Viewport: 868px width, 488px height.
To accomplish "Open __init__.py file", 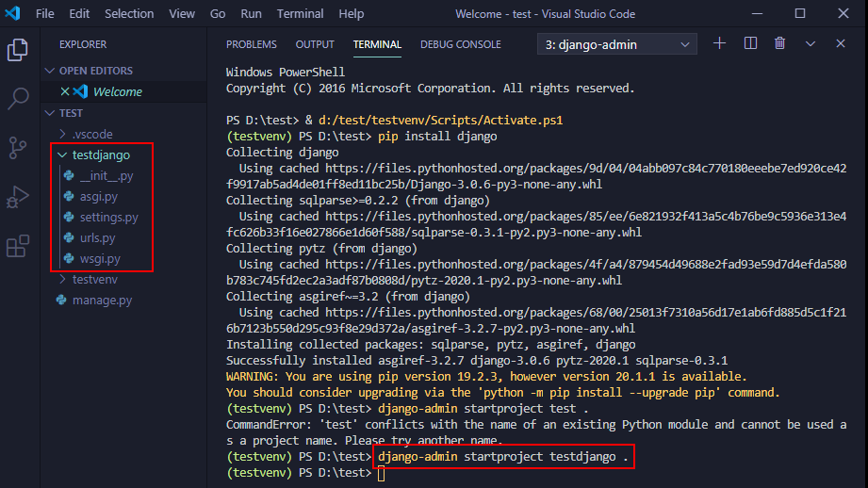I will (x=106, y=175).
